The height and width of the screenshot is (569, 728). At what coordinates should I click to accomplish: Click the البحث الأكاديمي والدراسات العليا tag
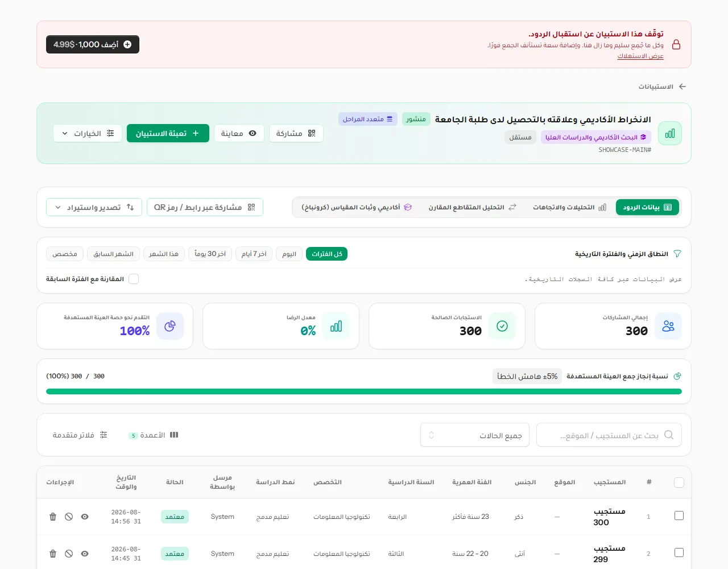point(596,137)
